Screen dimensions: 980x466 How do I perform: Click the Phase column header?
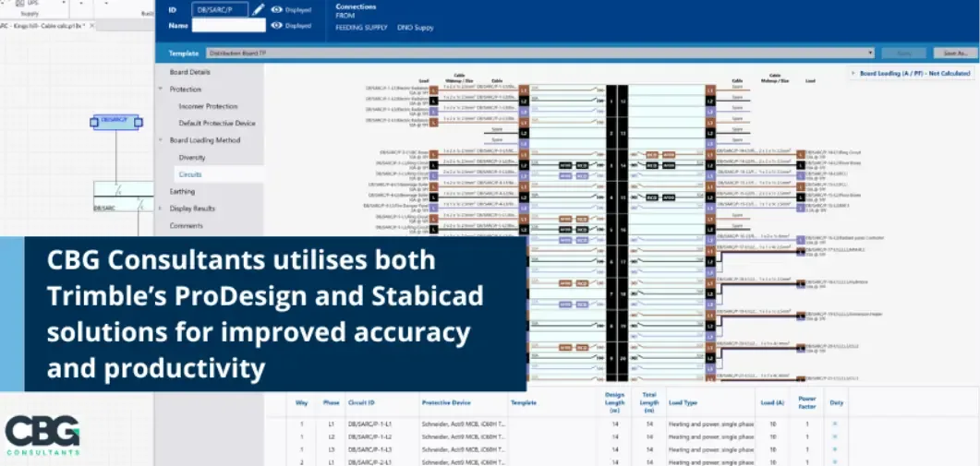(x=332, y=403)
